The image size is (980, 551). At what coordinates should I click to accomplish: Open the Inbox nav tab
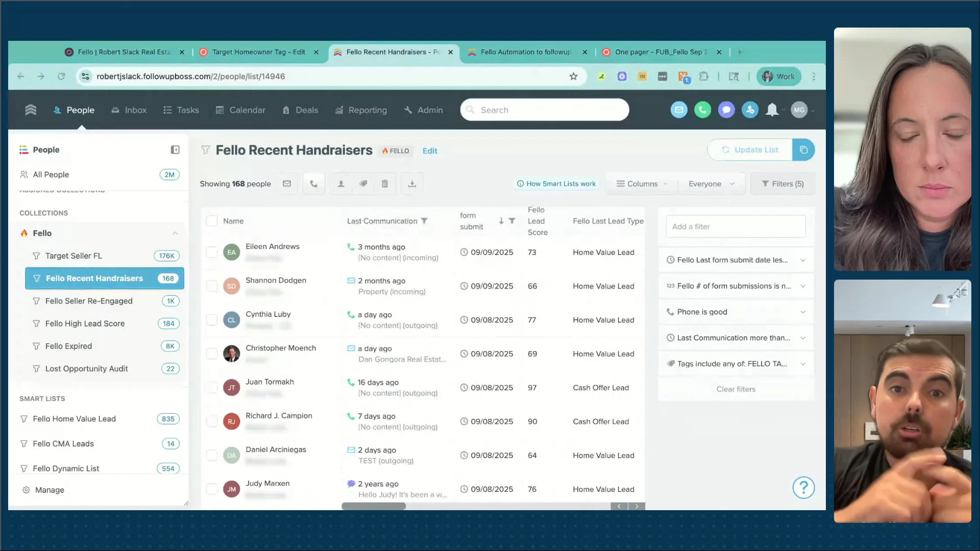pyautogui.click(x=129, y=110)
